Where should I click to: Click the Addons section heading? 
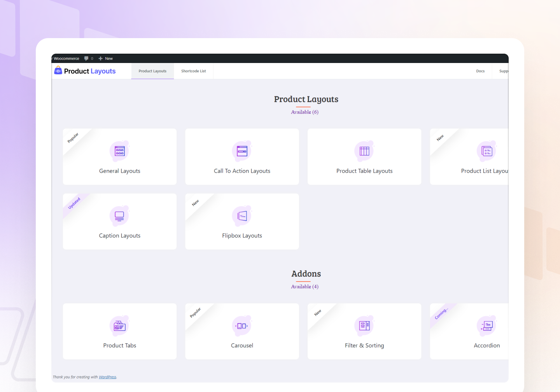click(x=306, y=274)
